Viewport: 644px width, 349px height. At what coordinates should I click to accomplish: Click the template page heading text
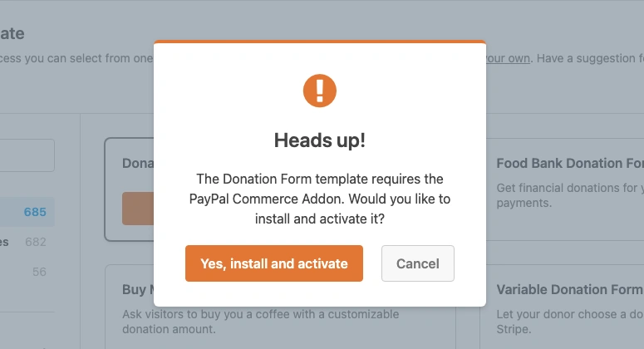[12, 34]
